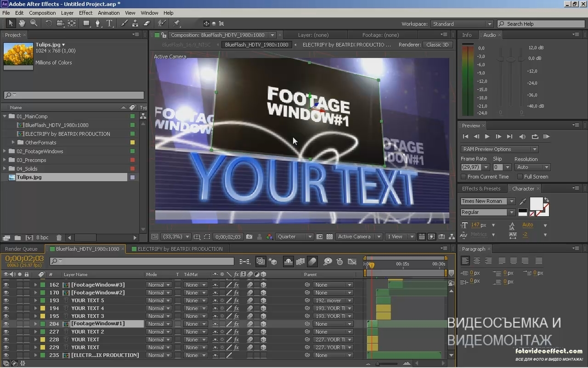Image resolution: width=588 pixels, height=368 pixels.
Task: Create a new folder in Project panel
Action: pyautogui.click(x=17, y=238)
